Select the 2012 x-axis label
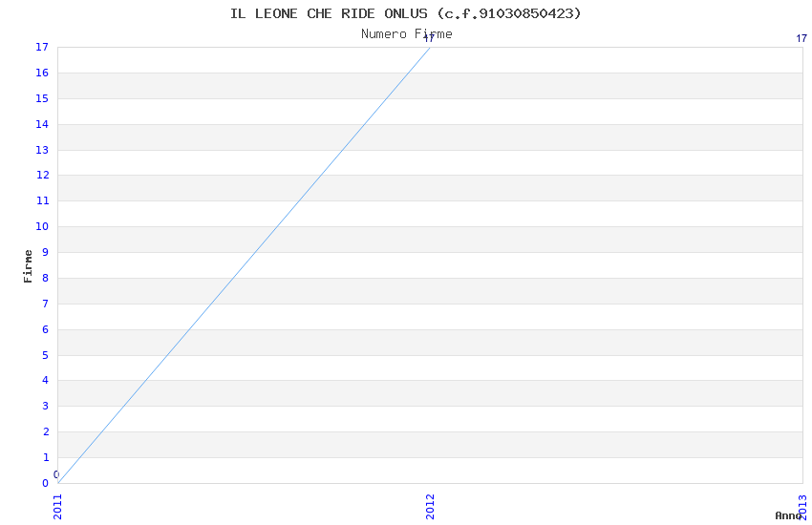The height and width of the screenshot is (525, 812). pos(430,506)
